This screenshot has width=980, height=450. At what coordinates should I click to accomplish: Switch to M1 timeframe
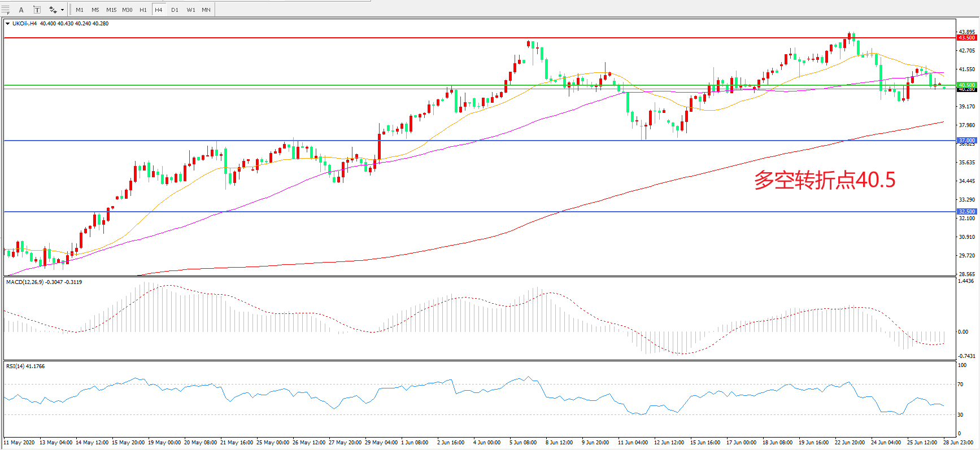pos(80,10)
